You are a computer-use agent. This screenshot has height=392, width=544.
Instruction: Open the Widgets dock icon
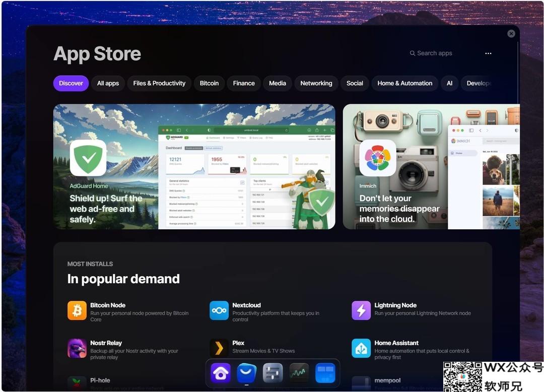(325, 373)
